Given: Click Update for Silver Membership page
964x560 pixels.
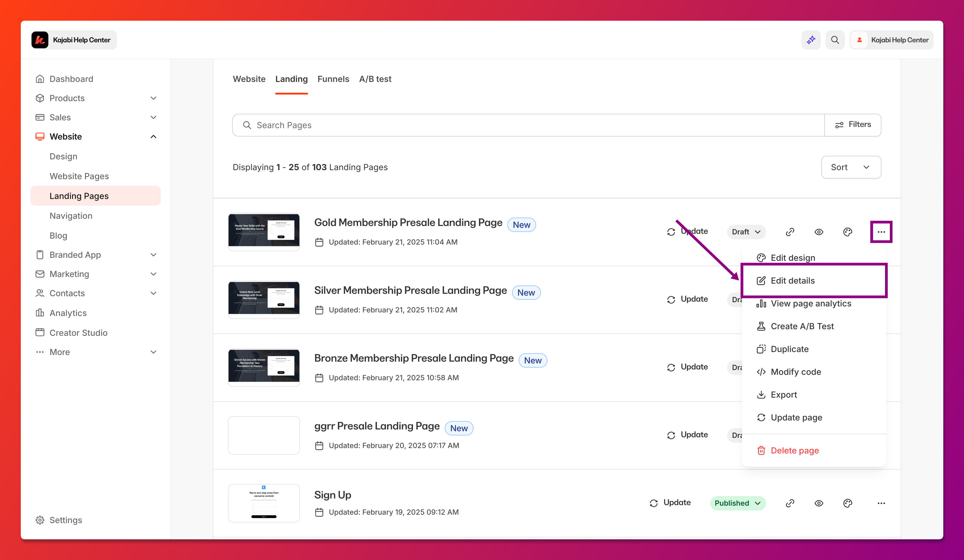Looking at the screenshot, I should coord(687,299).
